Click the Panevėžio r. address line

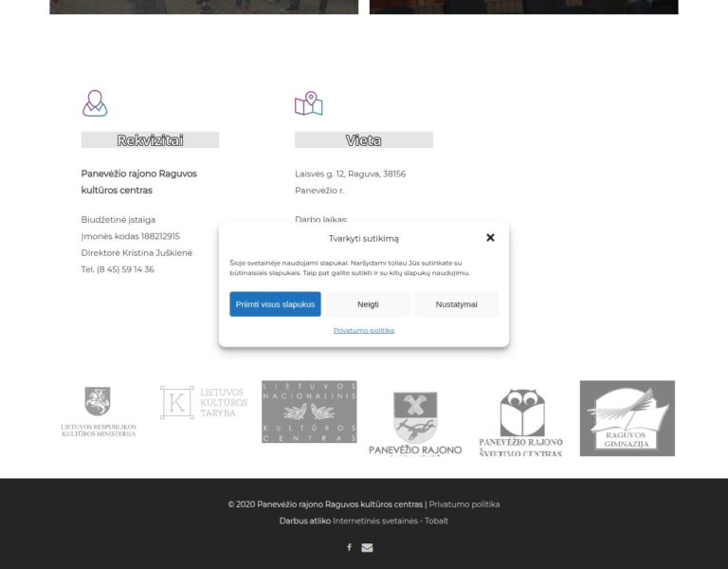(319, 191)
